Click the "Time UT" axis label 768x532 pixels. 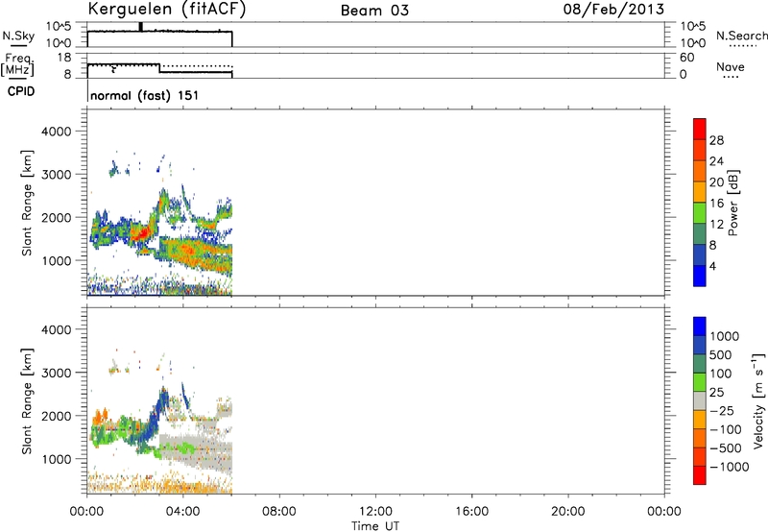(375, 526)
